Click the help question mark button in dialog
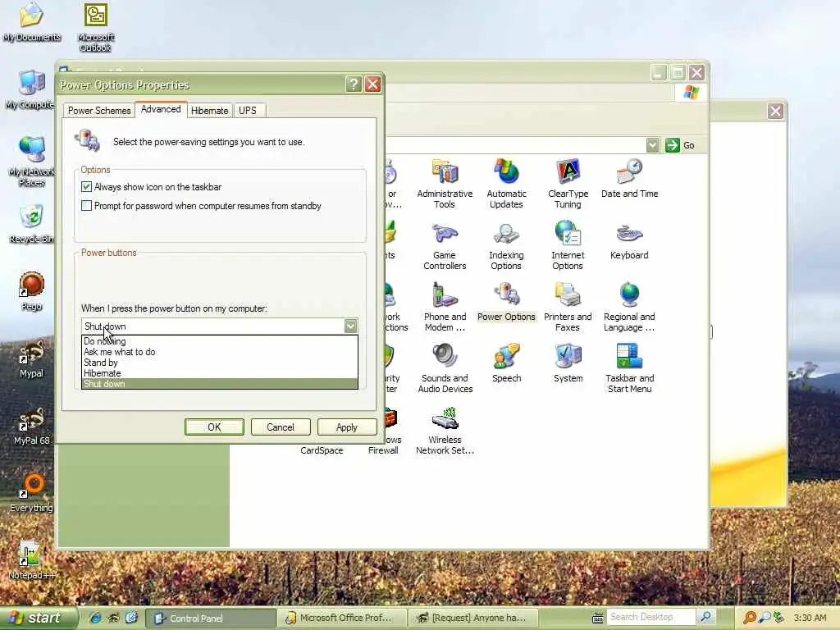 click(354, 84)
